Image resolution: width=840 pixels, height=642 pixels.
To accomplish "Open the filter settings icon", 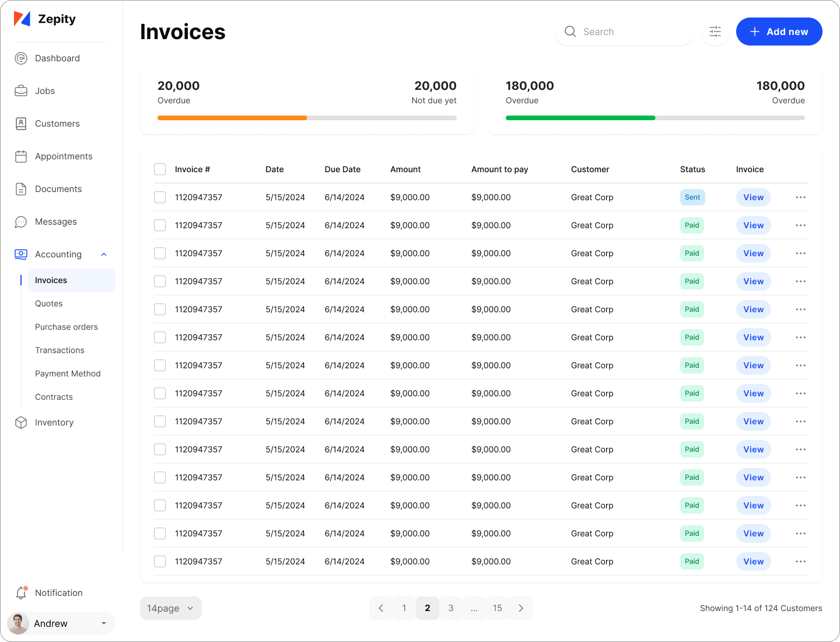I will coord(715,32).
